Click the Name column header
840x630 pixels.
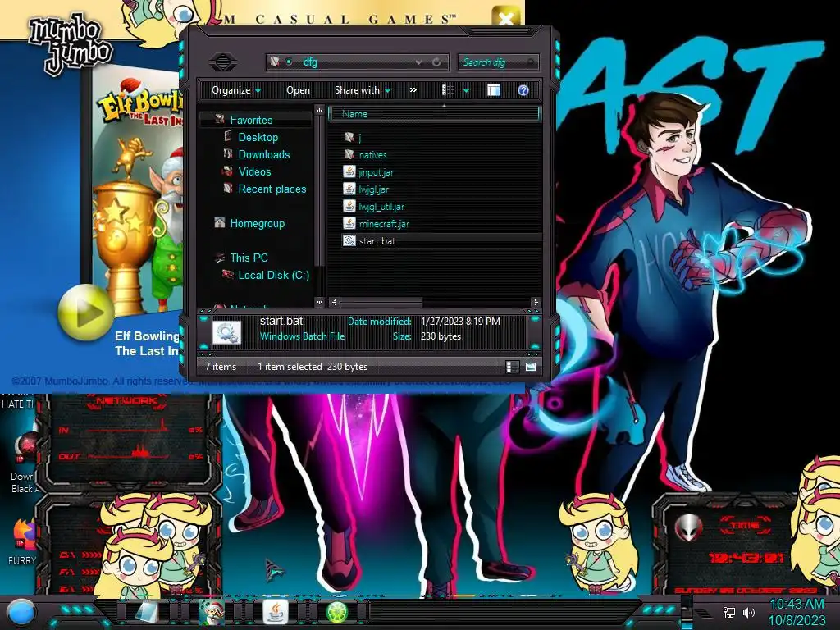[433, 113]
